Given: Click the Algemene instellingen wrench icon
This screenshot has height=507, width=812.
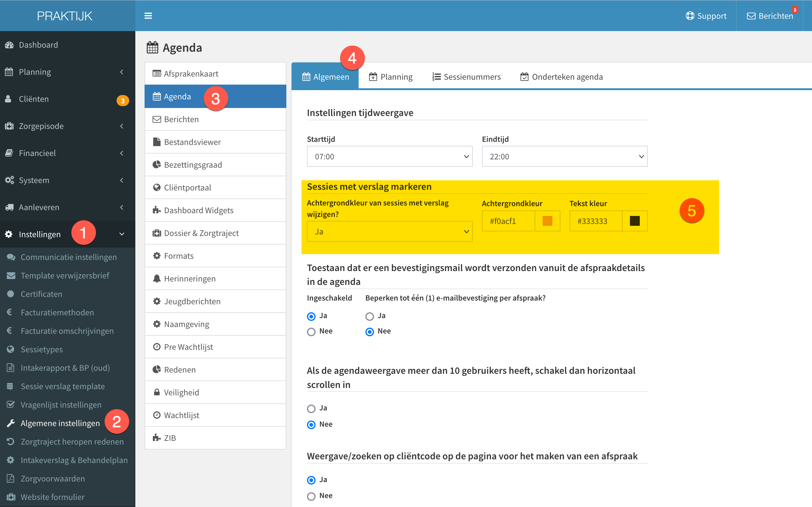Looking at the screenshot, I should click(x=11, y=423).
